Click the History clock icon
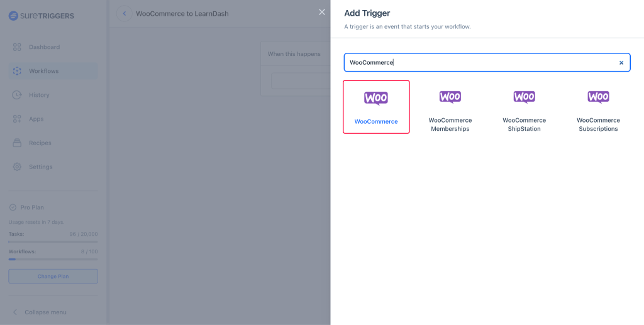Image resolution: width=644 pixels, height=325 pixels. click(17, 95)
